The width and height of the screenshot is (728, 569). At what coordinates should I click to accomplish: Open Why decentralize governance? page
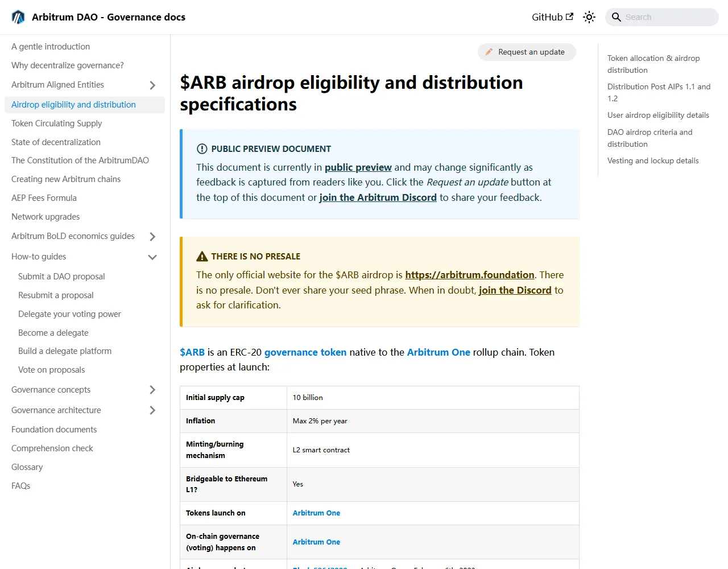coord(68,65)
